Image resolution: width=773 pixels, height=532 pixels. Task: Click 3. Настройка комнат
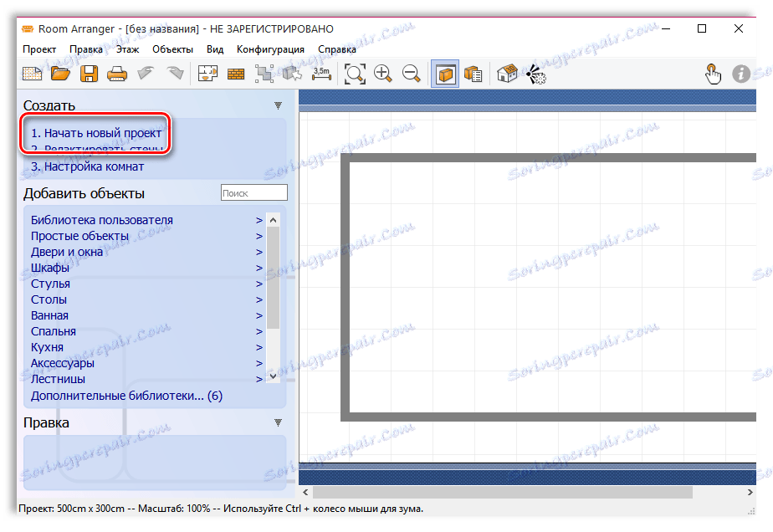(87, 166)
